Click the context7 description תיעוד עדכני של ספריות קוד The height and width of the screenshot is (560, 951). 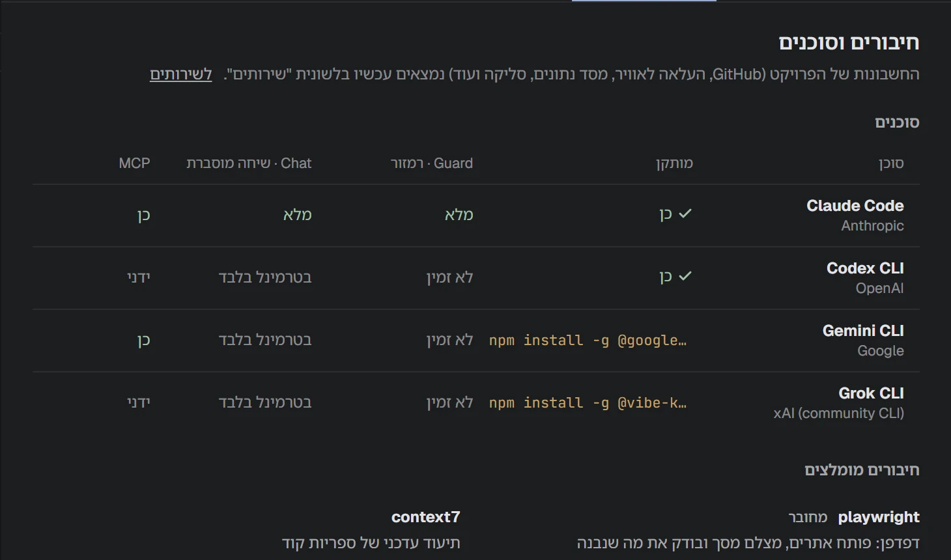pyautogui.click(x=371, y=543)
